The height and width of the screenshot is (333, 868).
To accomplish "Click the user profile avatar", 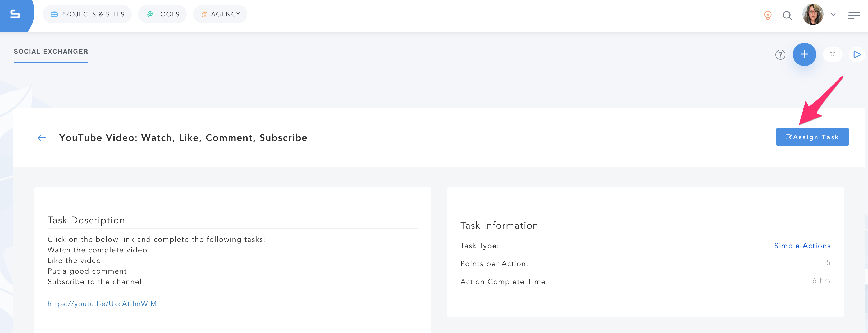I will (x=813, y=15).
